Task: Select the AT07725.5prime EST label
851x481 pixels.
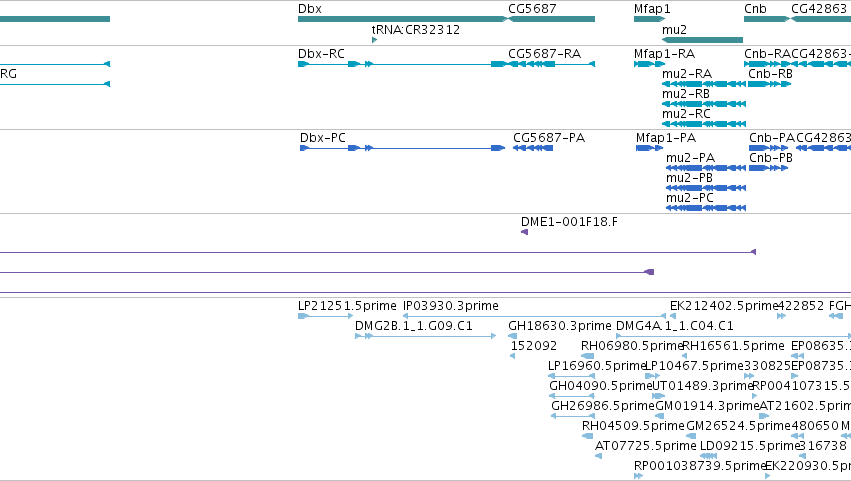Action: point(645,447)
